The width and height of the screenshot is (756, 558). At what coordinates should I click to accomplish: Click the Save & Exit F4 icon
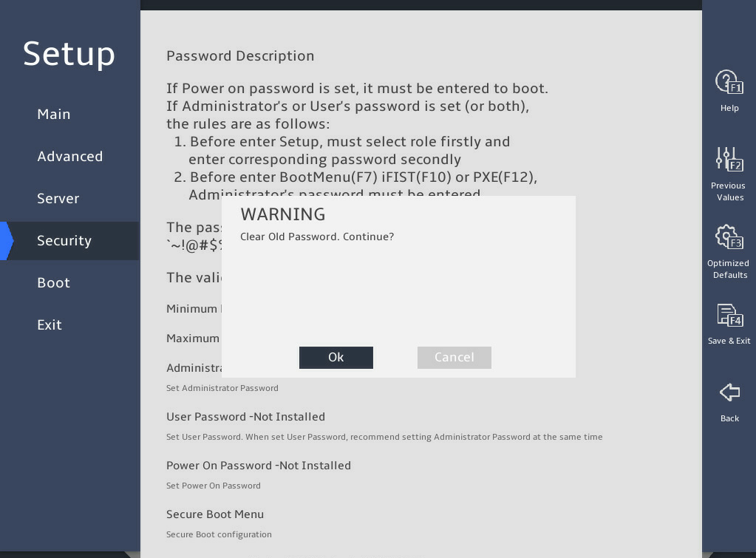(729, 316)
